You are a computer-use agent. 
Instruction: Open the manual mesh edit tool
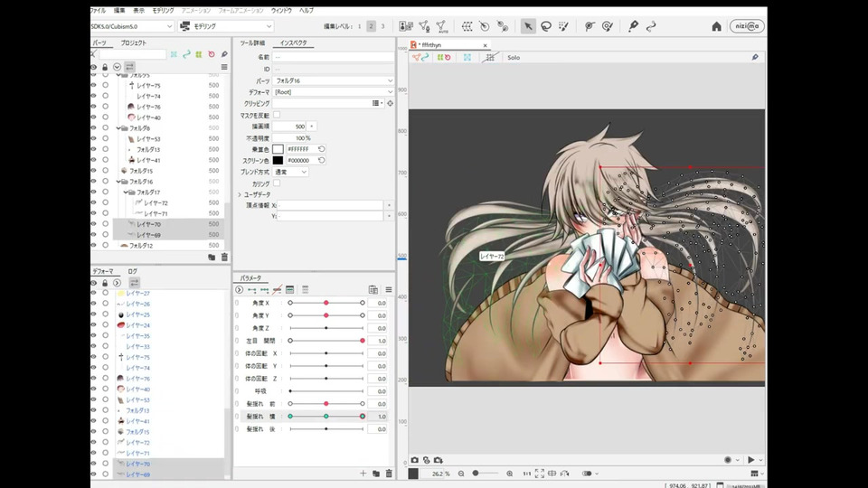pyautogui.click(x=424, y=26)
